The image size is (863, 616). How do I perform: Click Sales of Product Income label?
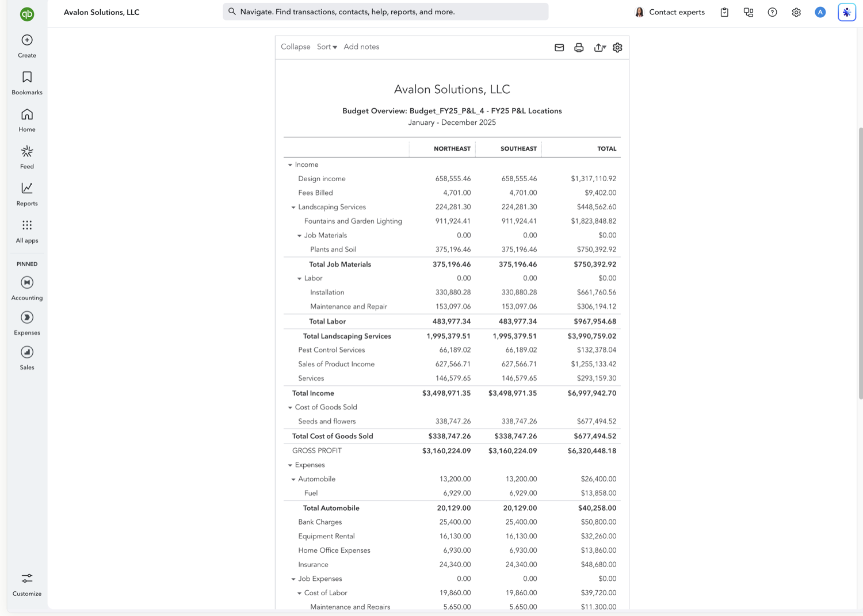click(x=336, y=365)
